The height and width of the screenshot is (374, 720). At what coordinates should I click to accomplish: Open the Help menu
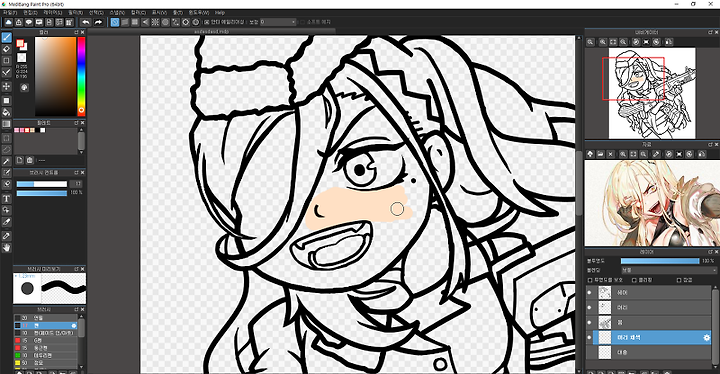(x=220, y=13)
